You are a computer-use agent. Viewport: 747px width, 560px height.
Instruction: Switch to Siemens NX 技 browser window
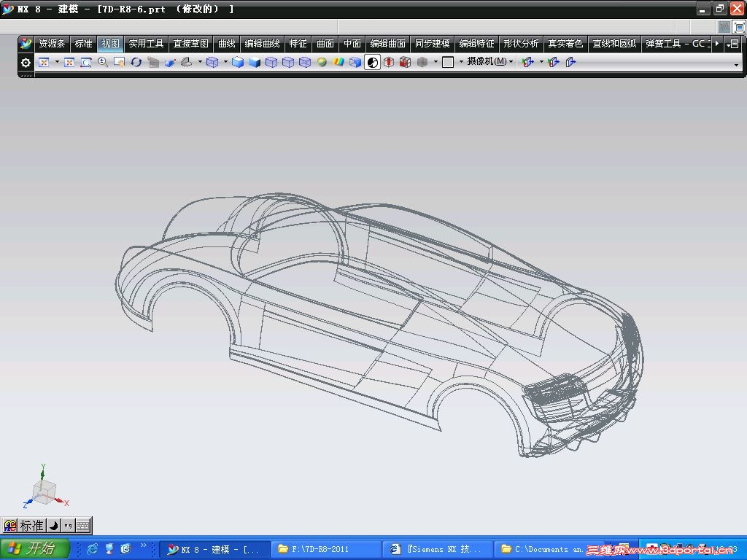pos(438,550)
